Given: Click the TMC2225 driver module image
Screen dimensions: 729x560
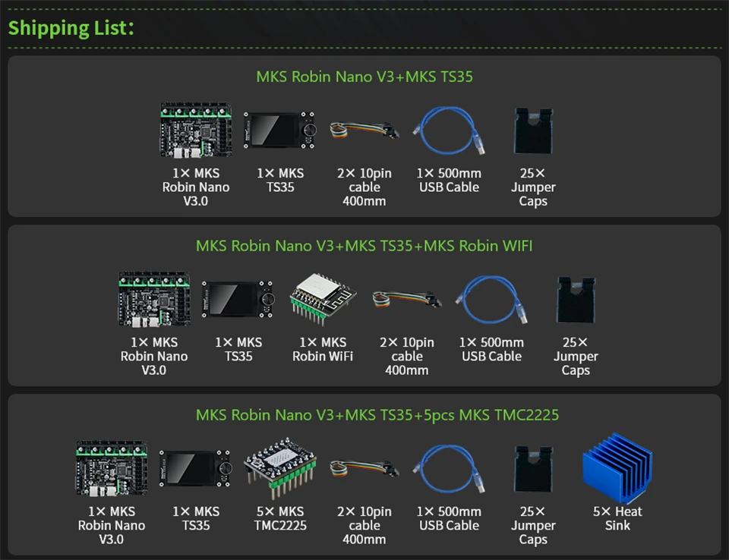Looking at the screenshot, I should (280, 468).
